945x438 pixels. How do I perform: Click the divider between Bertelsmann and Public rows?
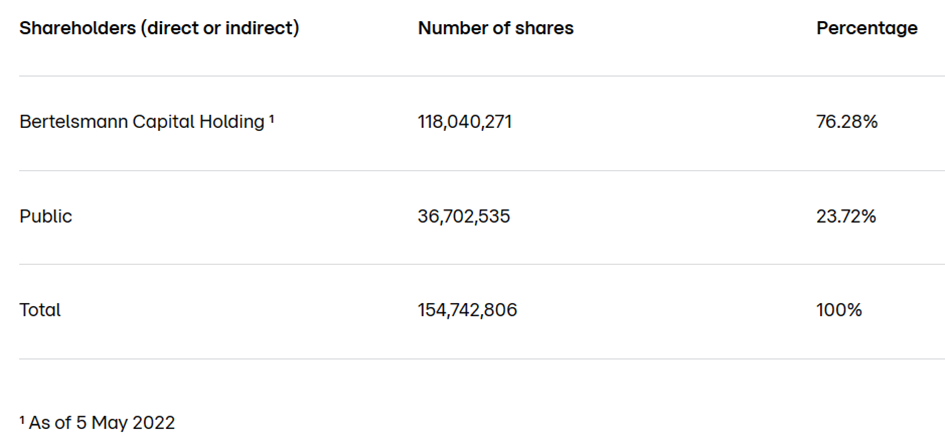480,170
